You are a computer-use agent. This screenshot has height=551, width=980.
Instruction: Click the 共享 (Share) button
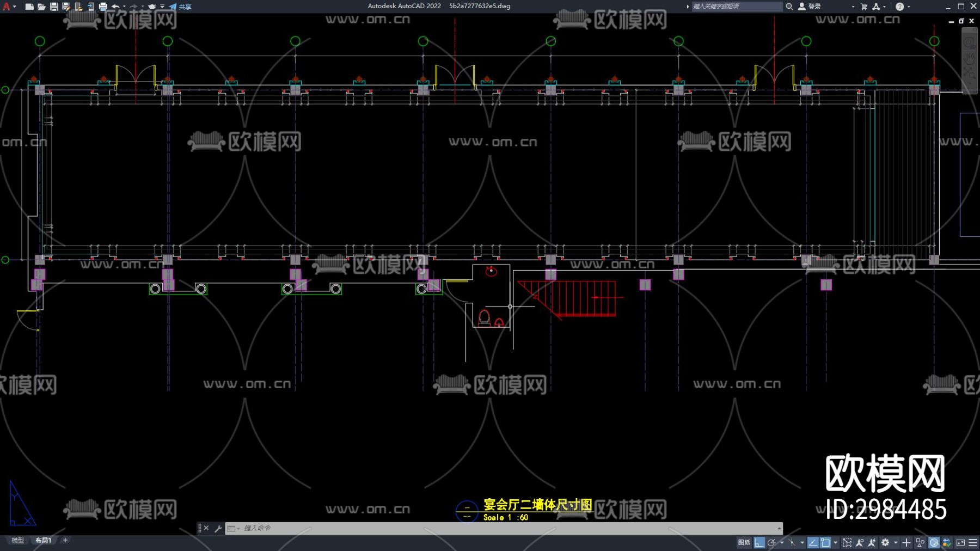click(x=181, y=7)
